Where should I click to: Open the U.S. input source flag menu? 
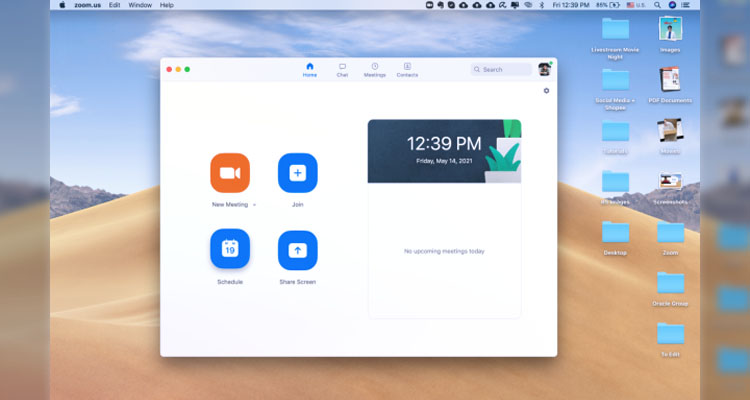[636, 5]
